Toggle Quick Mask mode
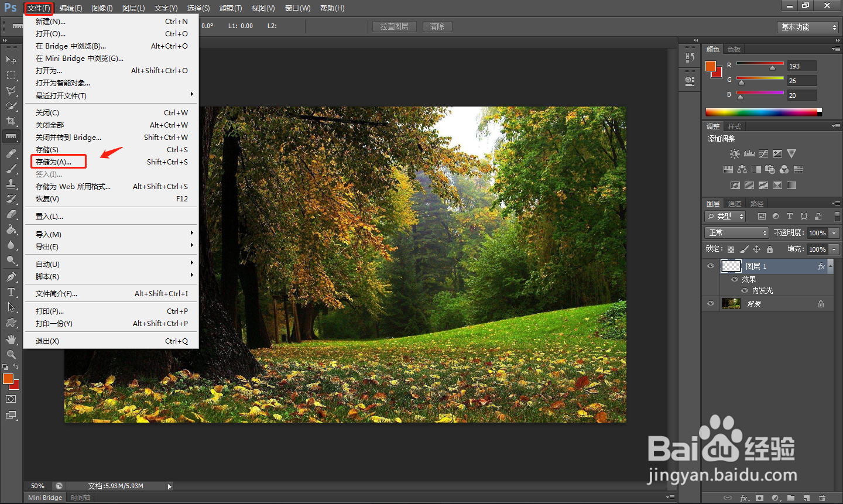843x504 pixels. 11,399
